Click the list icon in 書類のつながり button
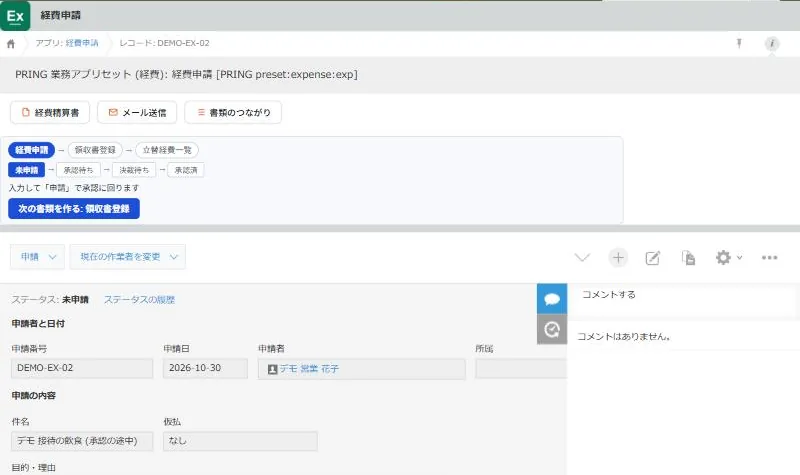 point(201,112)
